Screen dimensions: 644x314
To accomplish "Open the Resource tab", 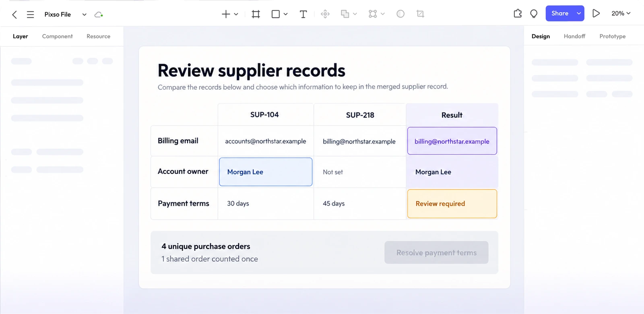I will [x=98, y=36].
